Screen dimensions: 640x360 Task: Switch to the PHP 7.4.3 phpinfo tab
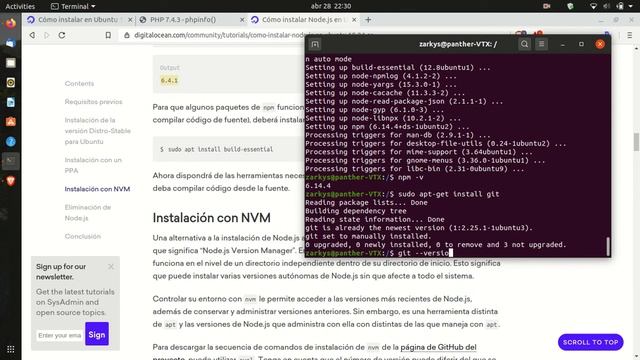pyautogui.click(x=191, y=20)
